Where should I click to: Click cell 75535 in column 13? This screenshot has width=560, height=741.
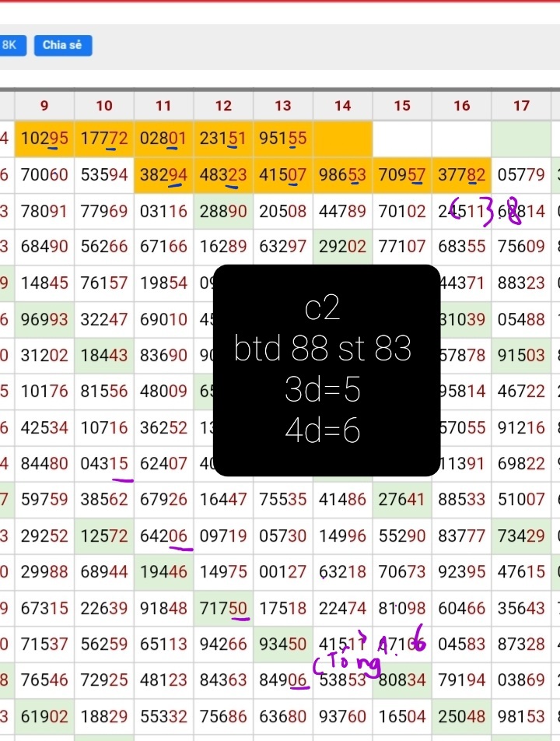tap(283, 500)
